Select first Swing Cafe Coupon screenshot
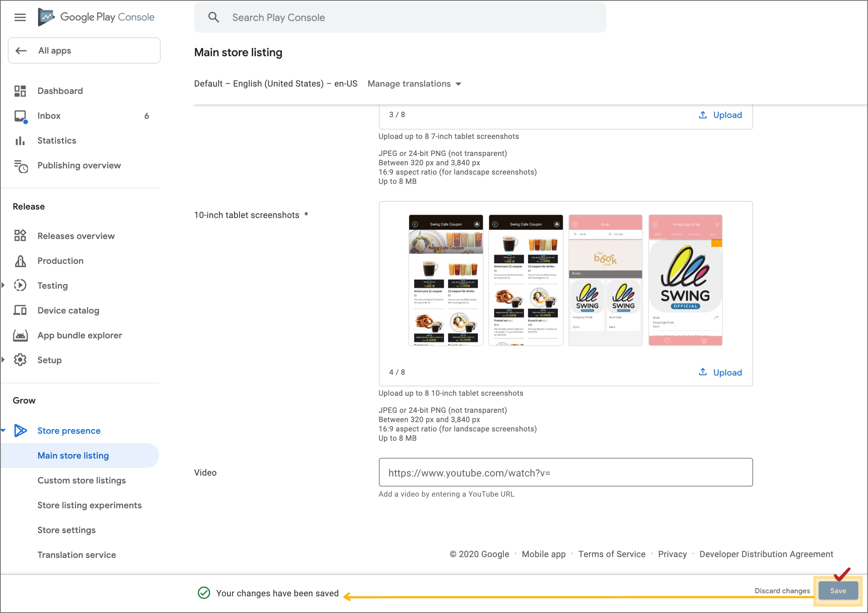This screenshot has width=868, height=613. pos(446,280)
